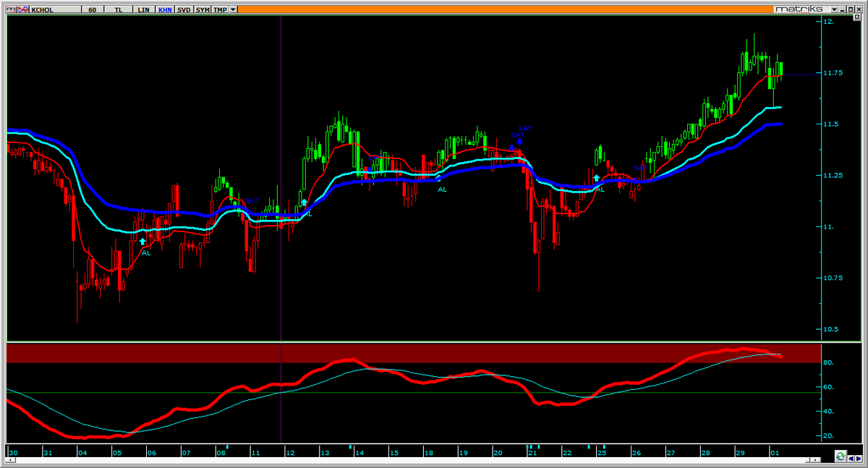Click the blue right arrow navigation button
The image size is (868, 468).
point(858,459)
